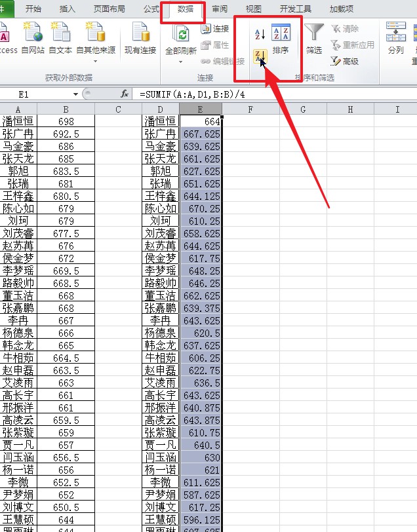Open the 加载项 ribbon tab

click(x=342, y=9)
